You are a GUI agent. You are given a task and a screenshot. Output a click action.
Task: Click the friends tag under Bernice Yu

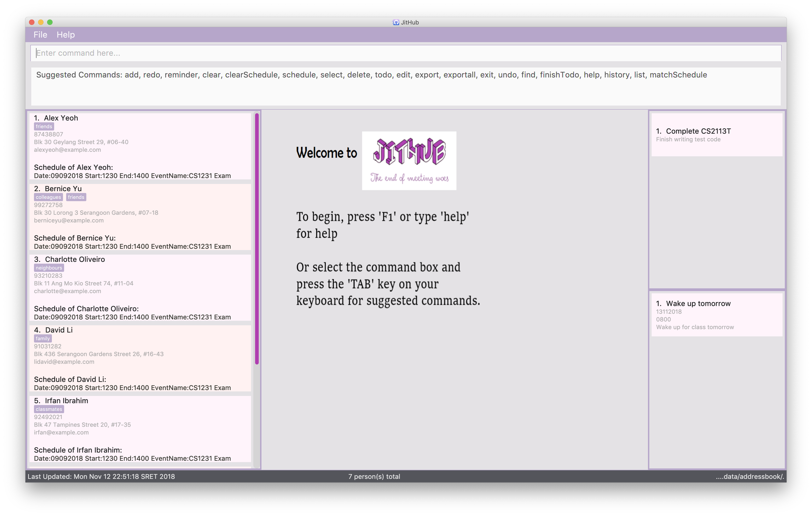[76, 197]
